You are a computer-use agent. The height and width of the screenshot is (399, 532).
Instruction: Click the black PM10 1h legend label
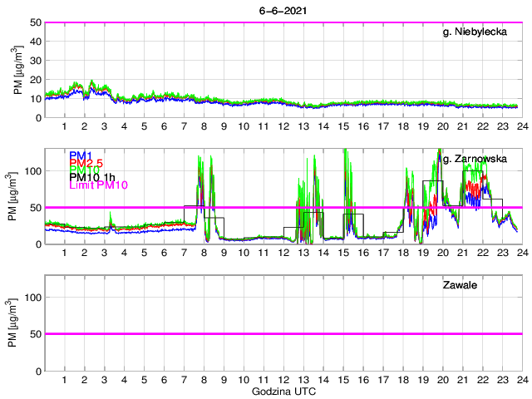(x=94, y=177)
